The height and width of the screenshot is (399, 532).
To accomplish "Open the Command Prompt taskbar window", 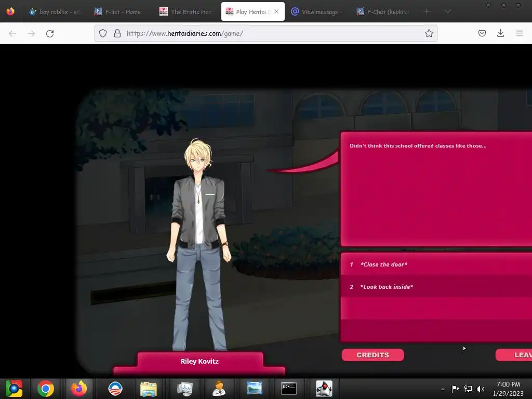I will [289, 389].
